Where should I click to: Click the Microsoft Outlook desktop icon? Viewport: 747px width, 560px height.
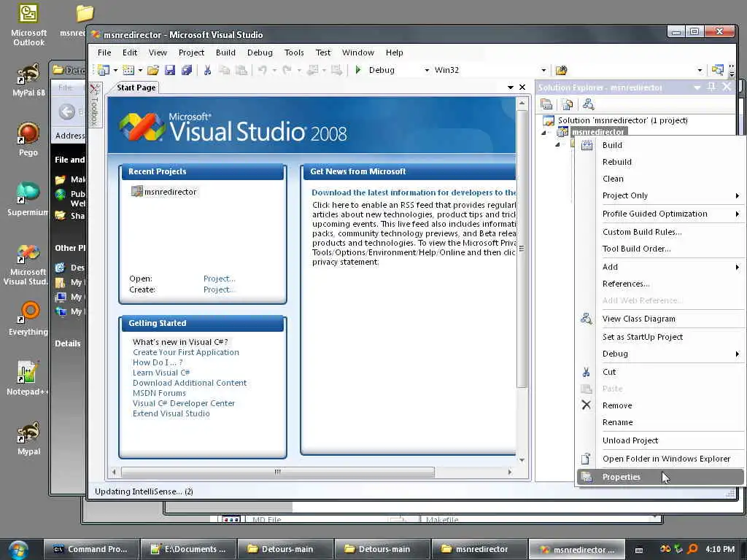(x=28, y=25)
